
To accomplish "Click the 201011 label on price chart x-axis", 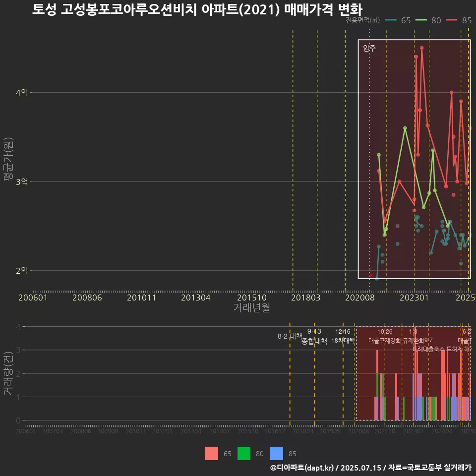I will point(141,297).
